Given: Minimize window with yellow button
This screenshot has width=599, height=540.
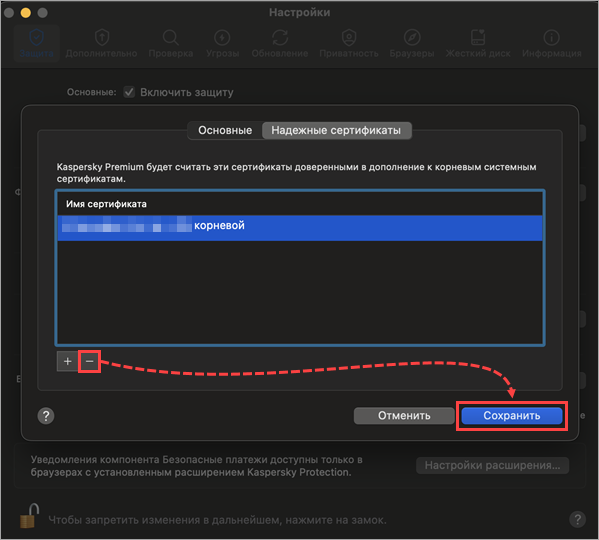Looking at the screenshot, I should 26,13.
